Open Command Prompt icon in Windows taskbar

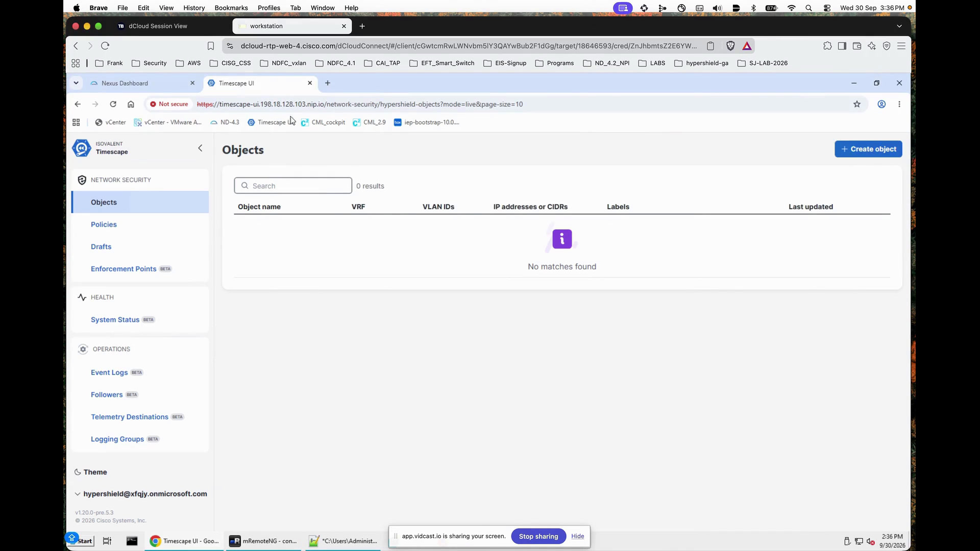[132, 541]
